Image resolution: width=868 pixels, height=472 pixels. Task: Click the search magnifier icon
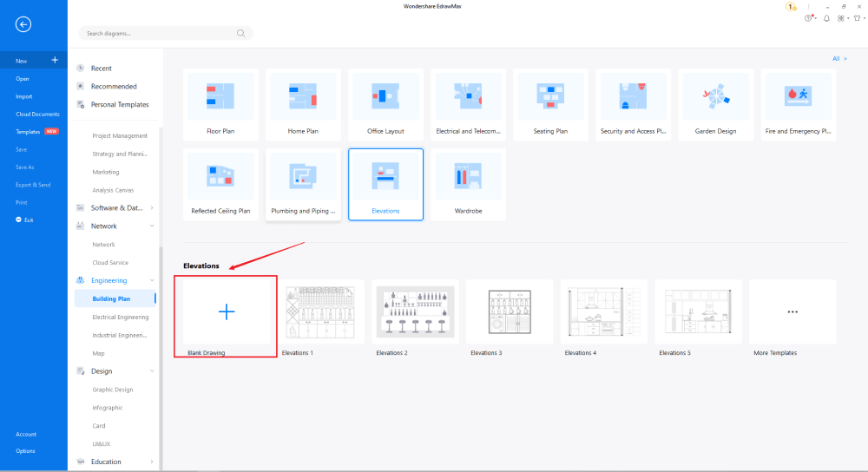(240, 33)
